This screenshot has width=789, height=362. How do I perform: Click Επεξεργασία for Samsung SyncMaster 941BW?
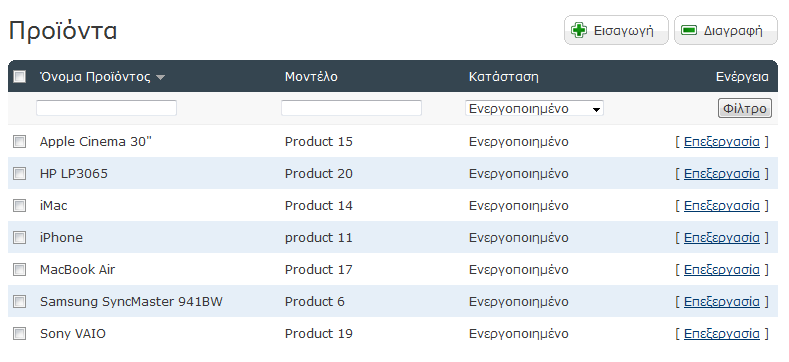click(722, 302)
